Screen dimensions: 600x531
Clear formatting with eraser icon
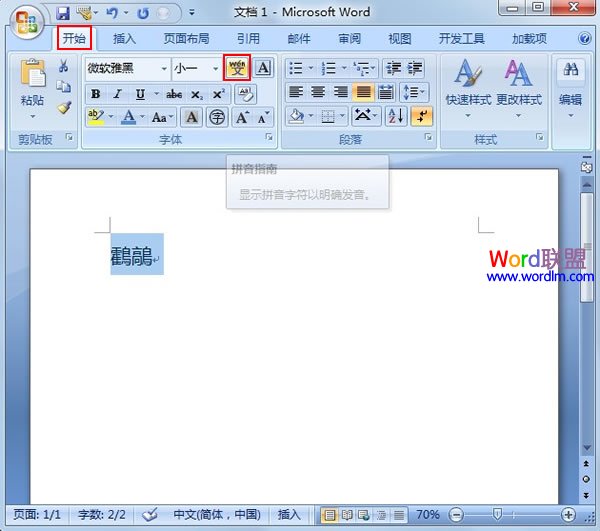245,94
